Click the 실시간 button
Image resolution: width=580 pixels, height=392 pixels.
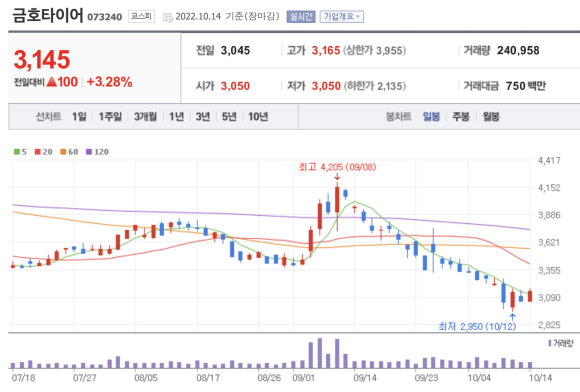pos(301,17)
